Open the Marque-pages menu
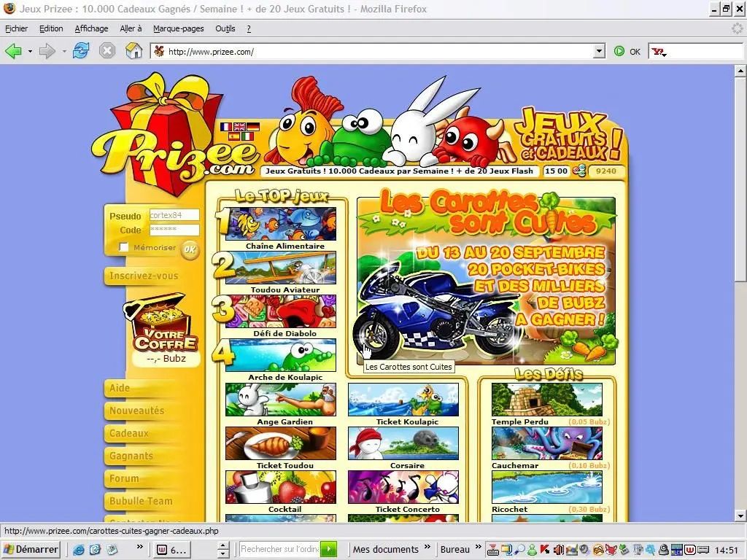This screenshot has width=747, height=560. (x=178, y=28)
